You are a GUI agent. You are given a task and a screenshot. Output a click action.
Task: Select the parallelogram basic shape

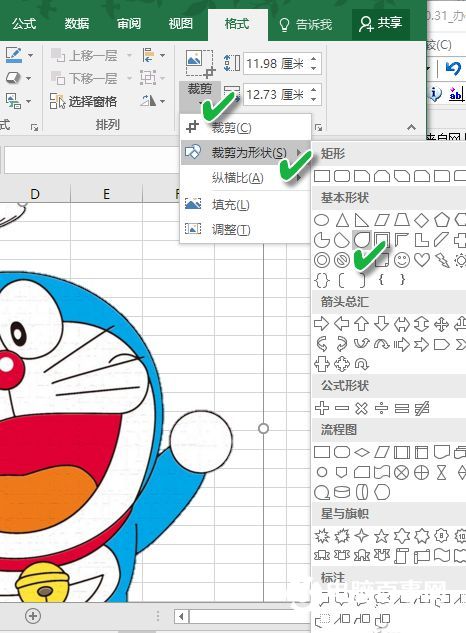(382, 220)
